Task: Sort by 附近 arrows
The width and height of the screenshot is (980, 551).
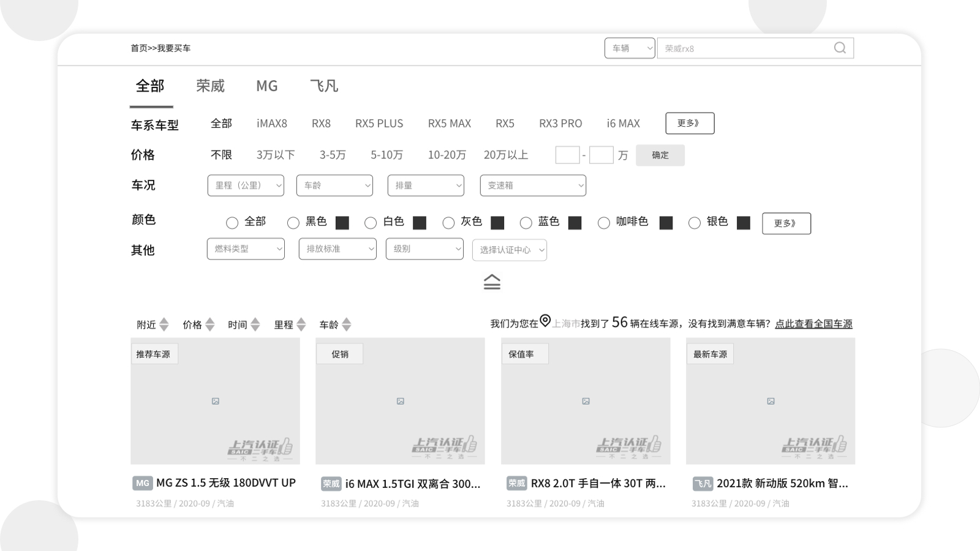Action: (164, 324)
